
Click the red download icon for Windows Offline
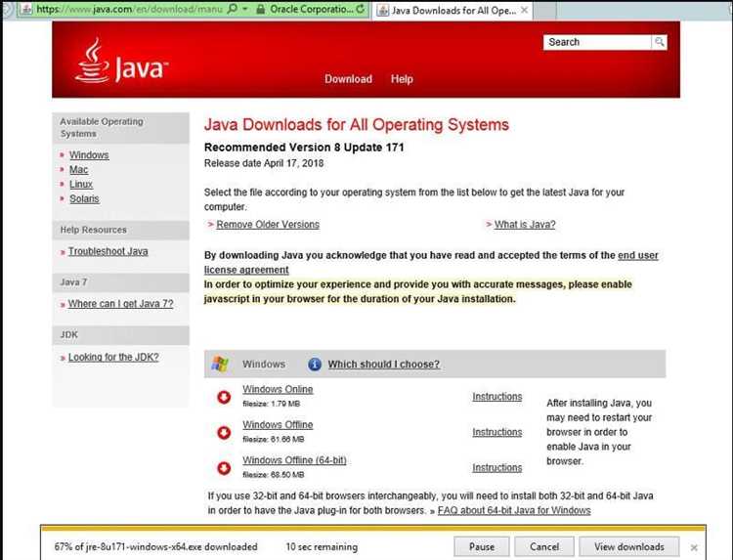click(x=224, y=431)
